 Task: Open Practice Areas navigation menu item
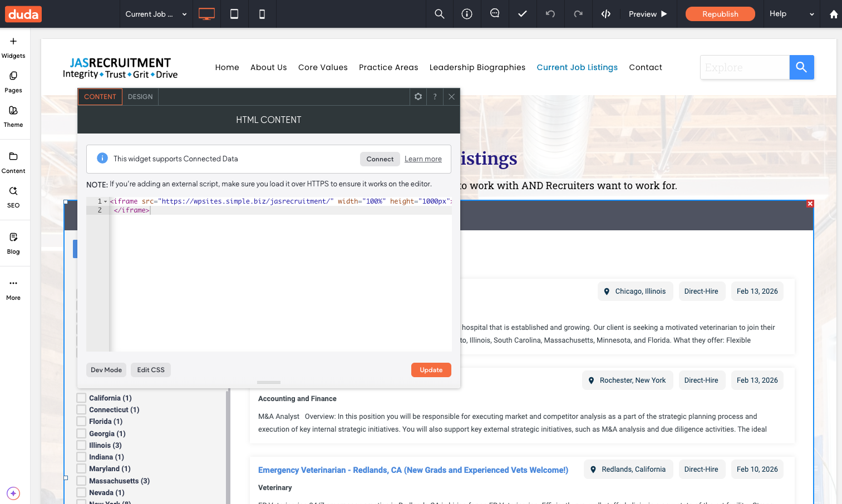click(x=388, y=67)
